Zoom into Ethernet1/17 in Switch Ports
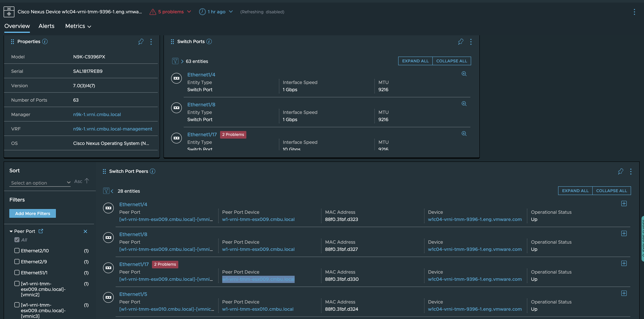Image resolution: width=644 pixels, height=319 pixels. pyautogui.click(x=464, y=134)
